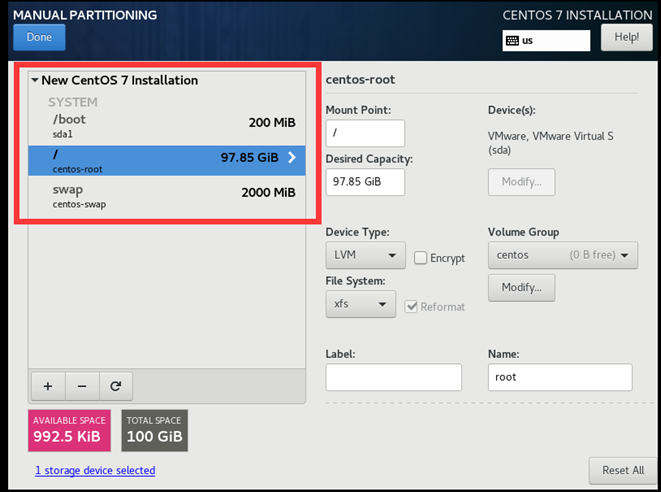The height and width of the screenshot is (492, 661).
Task: Click the SYSTEM section label
Action: 73,102
